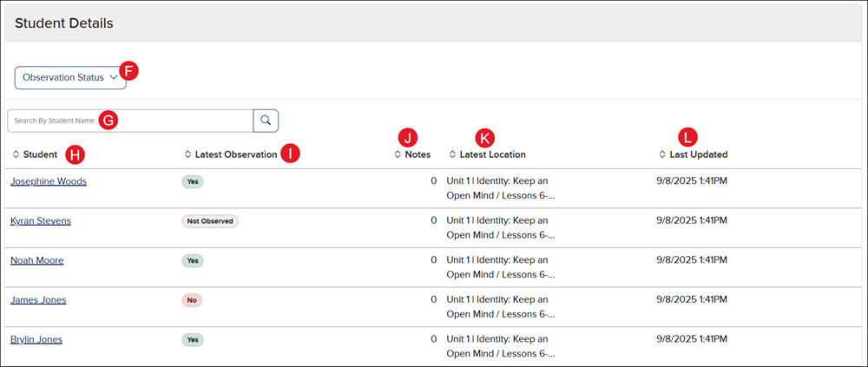Sort table by Last Updated column header
Image resolution: width=868 pixels, height=367 pixels.
coord(698,154)
